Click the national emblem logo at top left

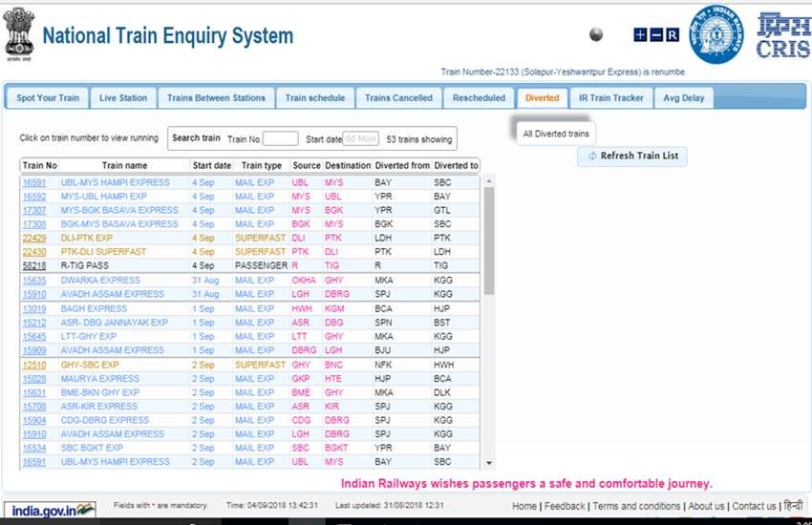pos(18,33)
